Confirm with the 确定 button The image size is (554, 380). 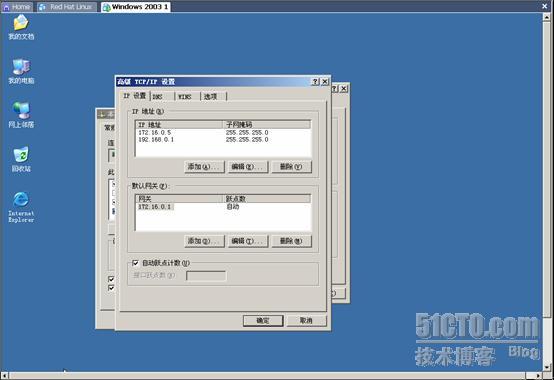pos(263,320)
